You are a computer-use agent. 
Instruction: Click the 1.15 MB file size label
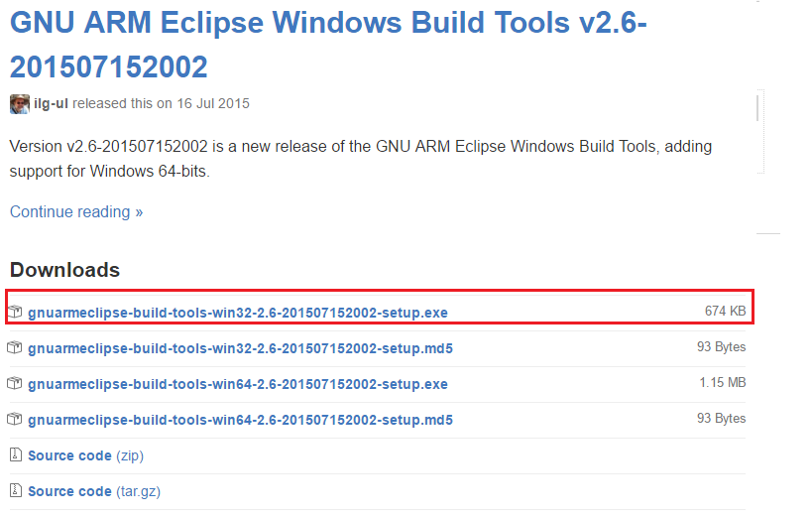(x=723, y=383)
